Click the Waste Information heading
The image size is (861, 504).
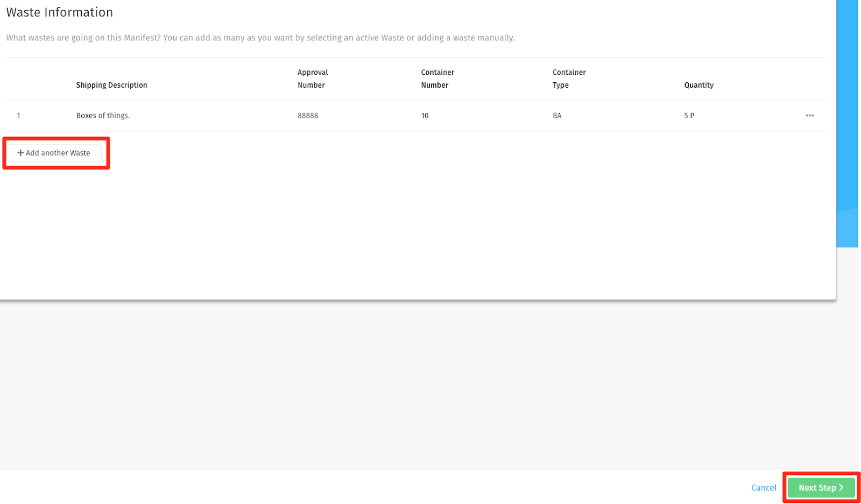pos(60,12)
